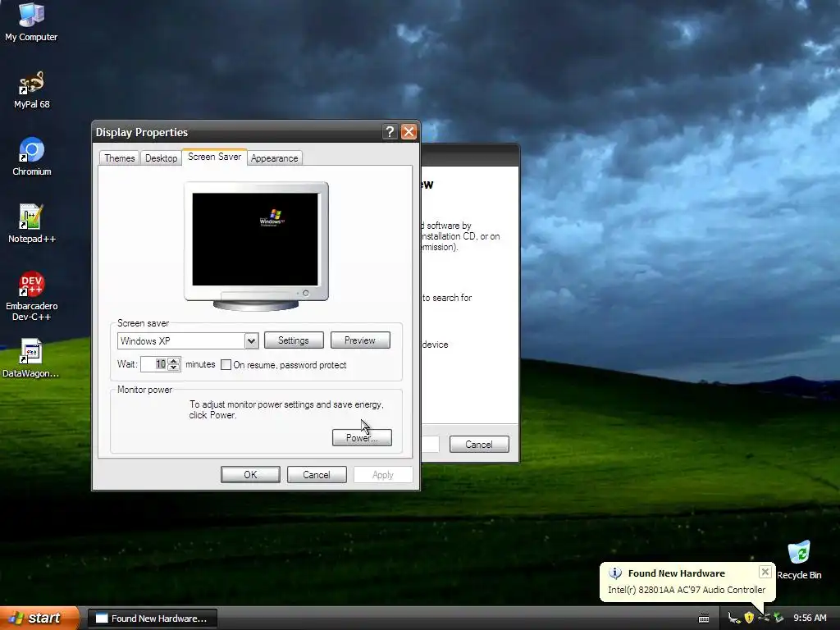Open the Start menu
Screen dimensions: 840x630
[x=39, y=619]
